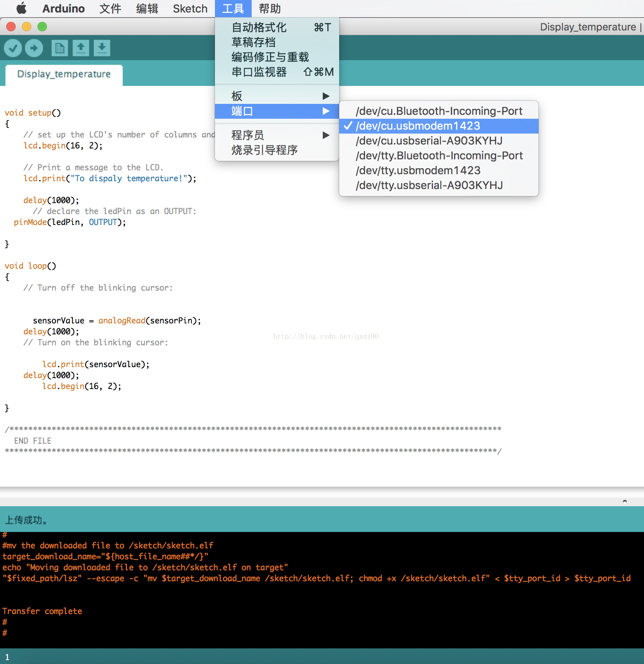Select port /dev/cu.usbserial-A903KYHJ
The image size is (644, 664).
point(439,141)
